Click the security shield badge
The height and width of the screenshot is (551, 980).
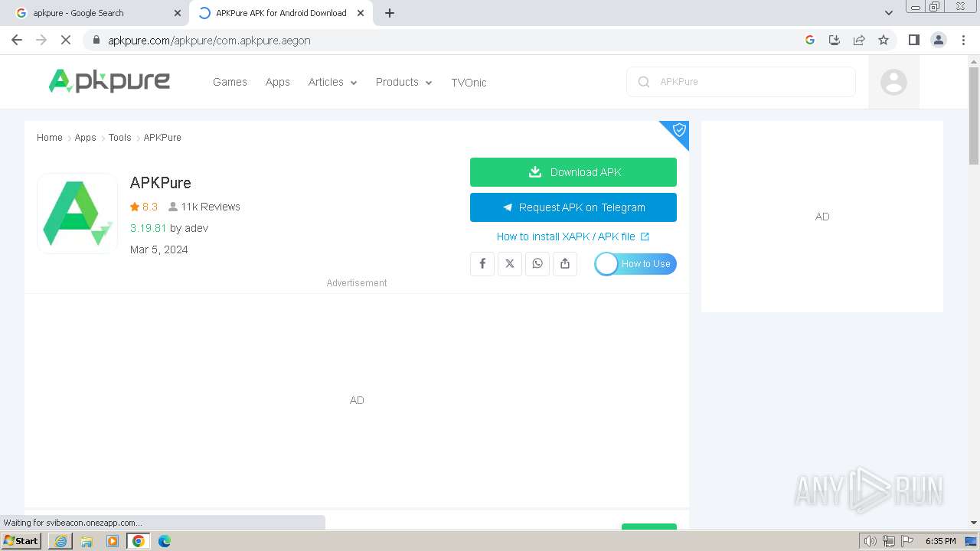click(x=678, y=131)
